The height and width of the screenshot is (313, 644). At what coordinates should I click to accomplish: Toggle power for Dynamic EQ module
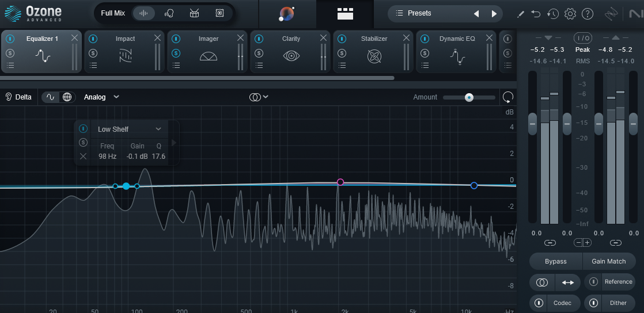(425, 39)
